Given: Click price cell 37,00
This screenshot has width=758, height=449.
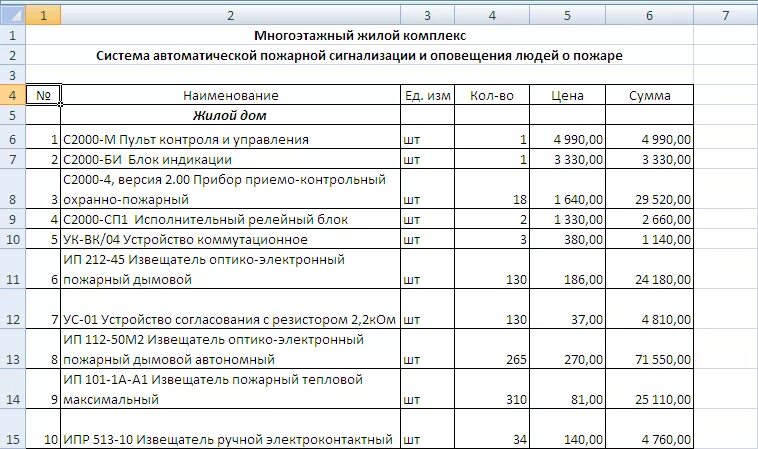Looking at the screenshot, I should (x=568, y=309).
